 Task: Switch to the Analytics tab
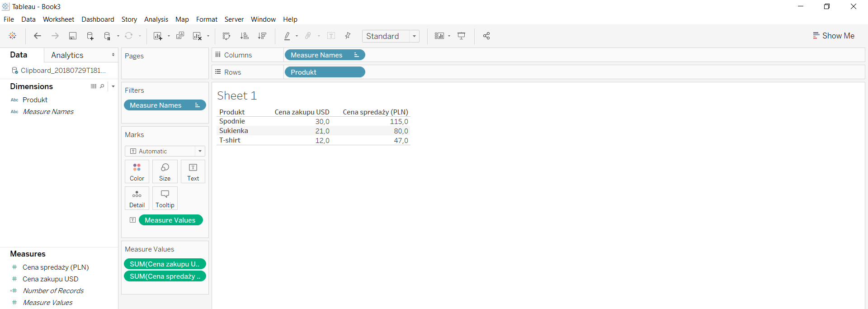67,55
